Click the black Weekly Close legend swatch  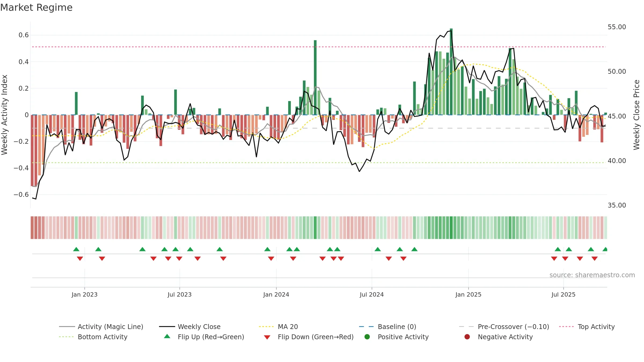(x=167, y=327)
